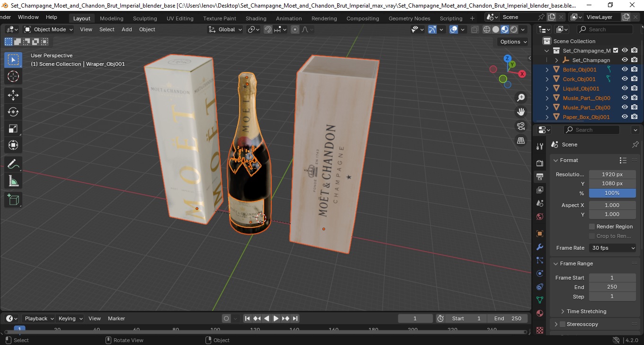
Task: Open the Modifiers wrench properties tab
Action: [540, 247]
